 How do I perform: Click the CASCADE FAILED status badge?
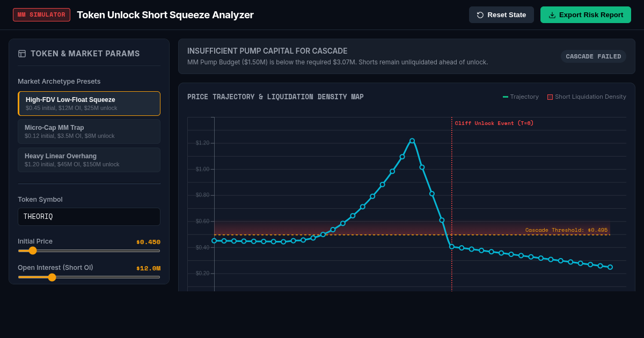pyautogui.click(x=594, y=56)
